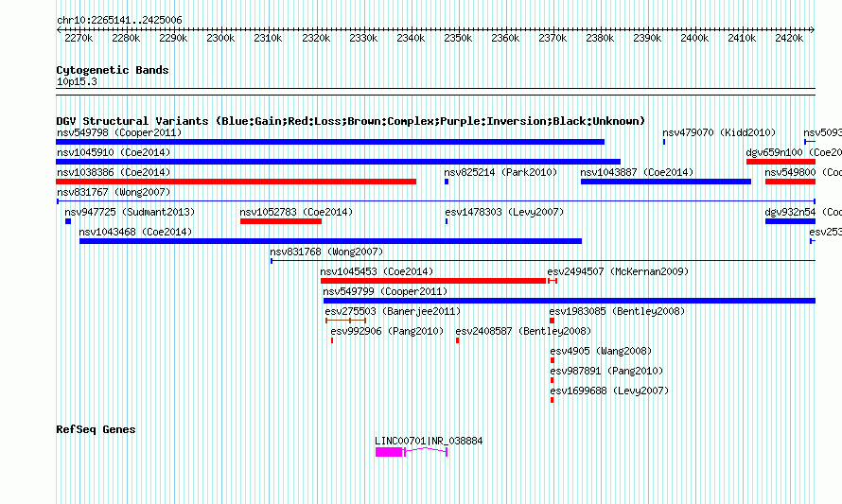This screenshot has width=842, height=504.
Task: Open the nsv1038386 (Coe2014) label
Action: pyautogui.click(x=114, y=172)
